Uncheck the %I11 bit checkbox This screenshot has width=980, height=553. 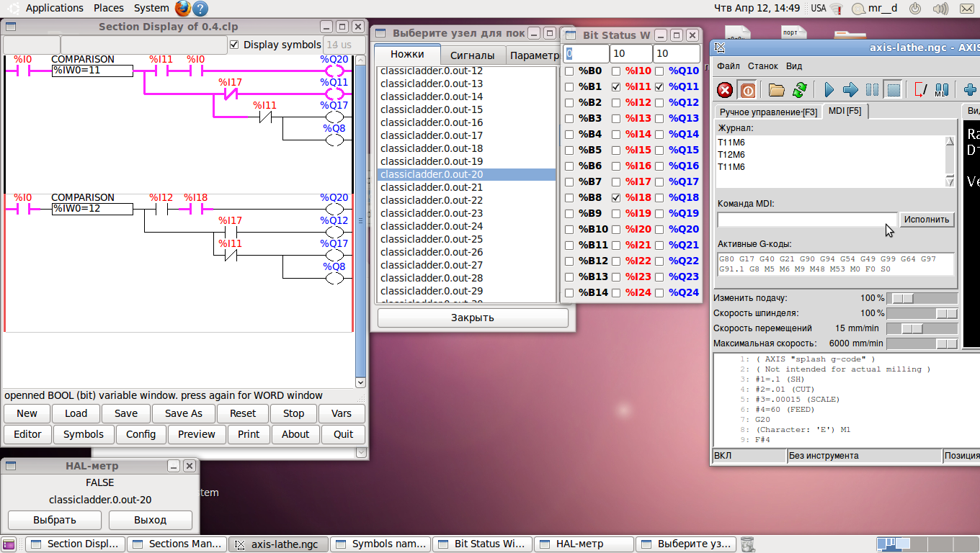(616, 86)
